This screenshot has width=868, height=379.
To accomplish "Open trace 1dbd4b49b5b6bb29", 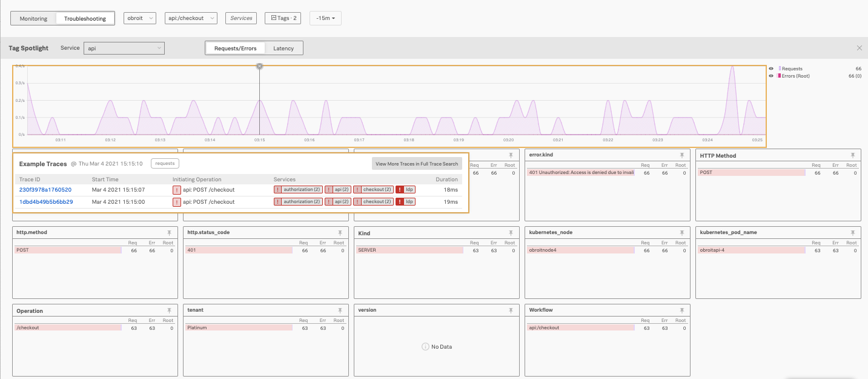I will 46,201.
